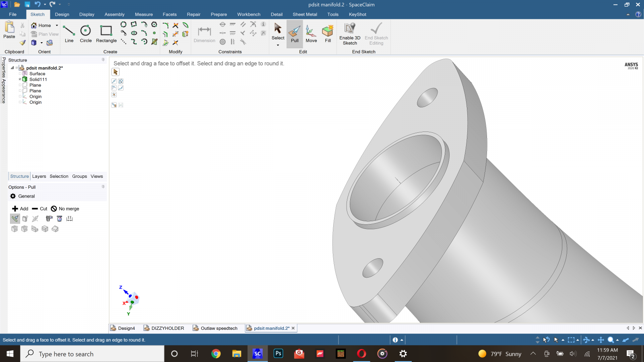
Task: Choose the Add pull option
Action: 20,209
